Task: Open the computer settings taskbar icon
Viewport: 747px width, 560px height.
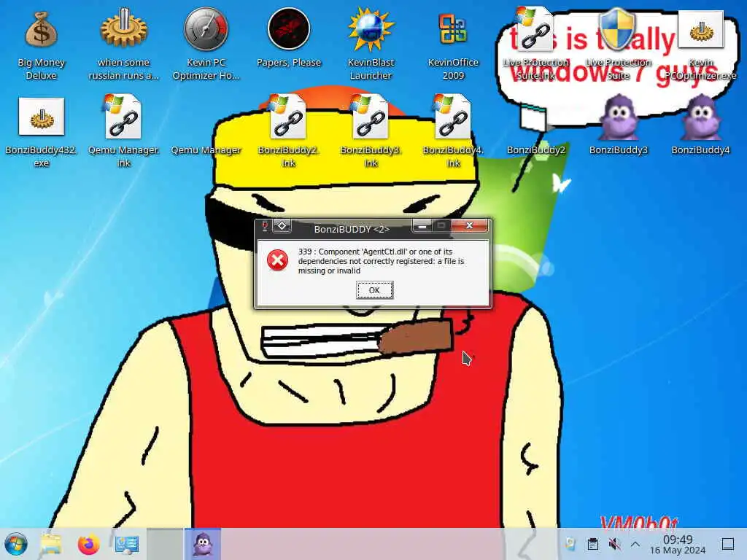Action: [127, 544]
